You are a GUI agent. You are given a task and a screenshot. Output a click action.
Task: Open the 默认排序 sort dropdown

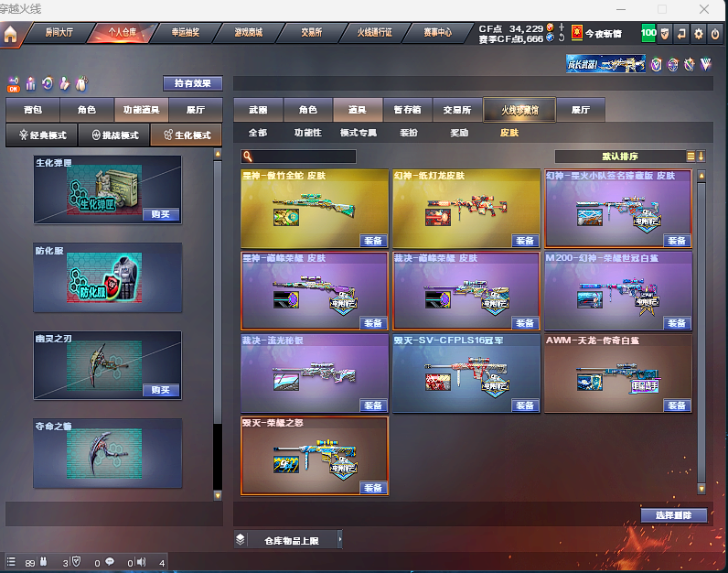point(620,157)
